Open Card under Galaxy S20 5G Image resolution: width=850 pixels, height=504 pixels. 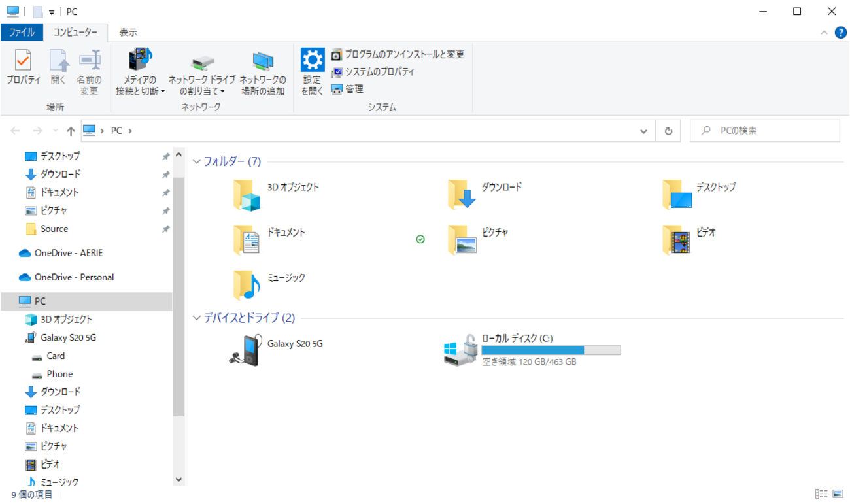click(56, 356)
